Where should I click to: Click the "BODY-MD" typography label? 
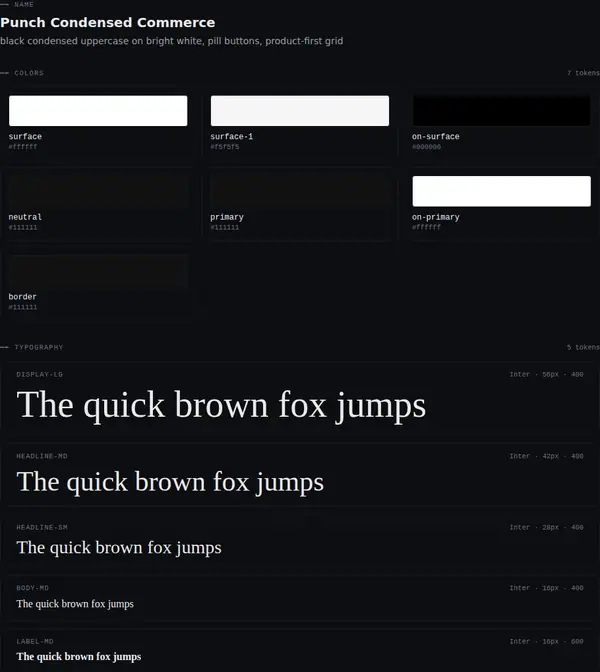click(33, 588)
